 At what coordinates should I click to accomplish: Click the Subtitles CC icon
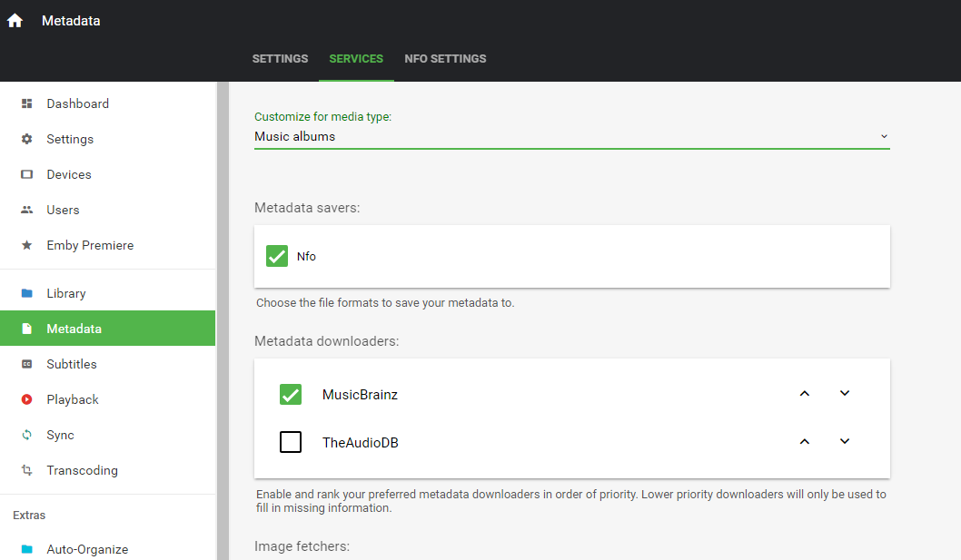click(27, 364)
